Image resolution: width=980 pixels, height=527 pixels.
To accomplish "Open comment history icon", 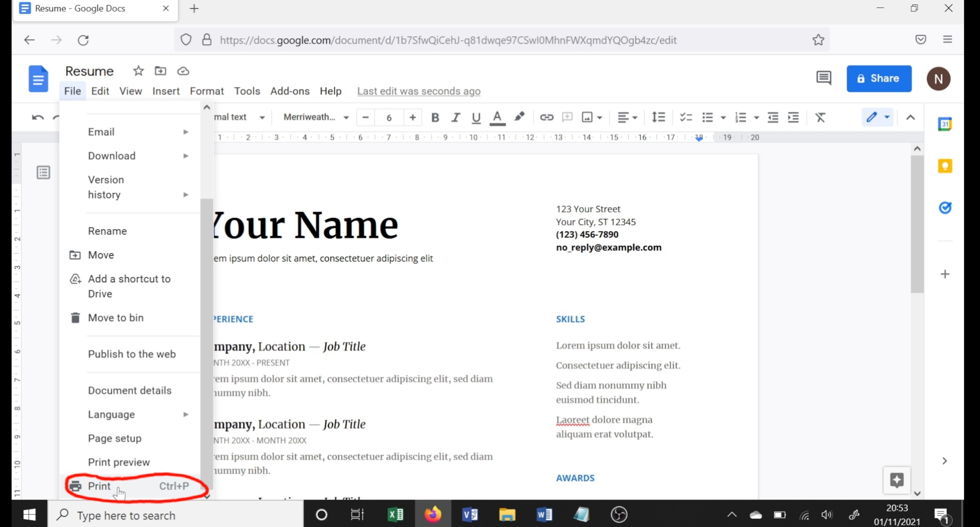I will [823, 78].
